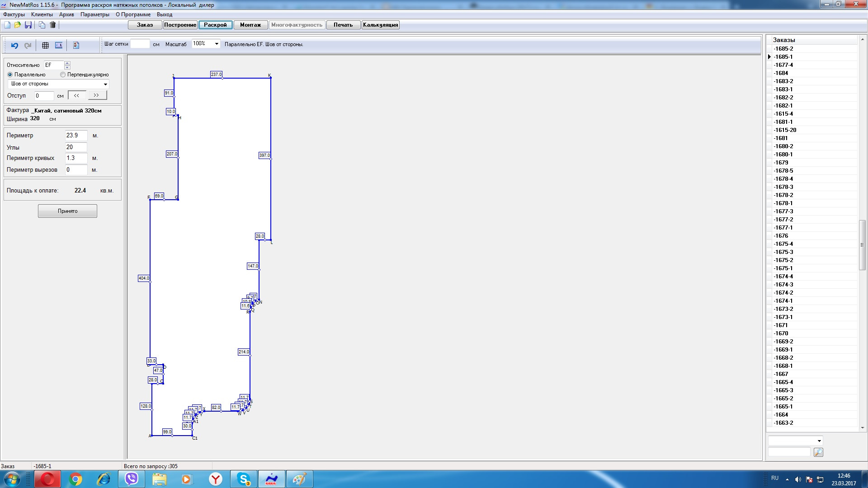Click the >> offset shift button

point(97,95)
